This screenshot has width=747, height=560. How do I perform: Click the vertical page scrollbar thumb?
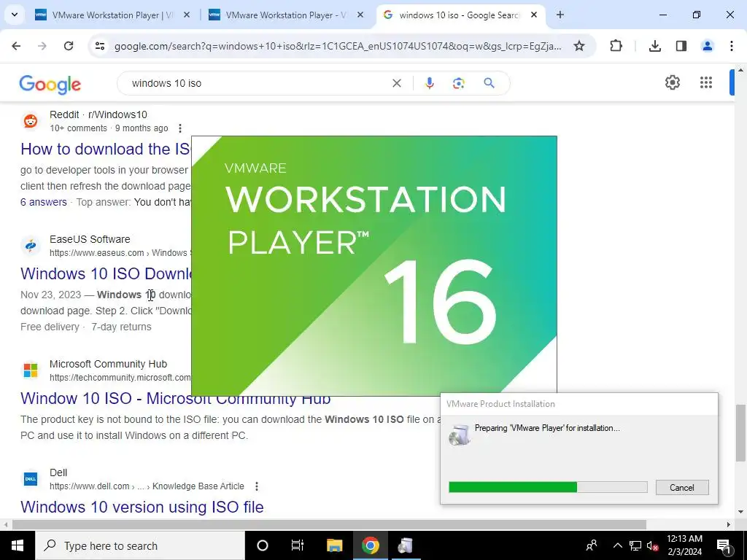pos(740,433)
